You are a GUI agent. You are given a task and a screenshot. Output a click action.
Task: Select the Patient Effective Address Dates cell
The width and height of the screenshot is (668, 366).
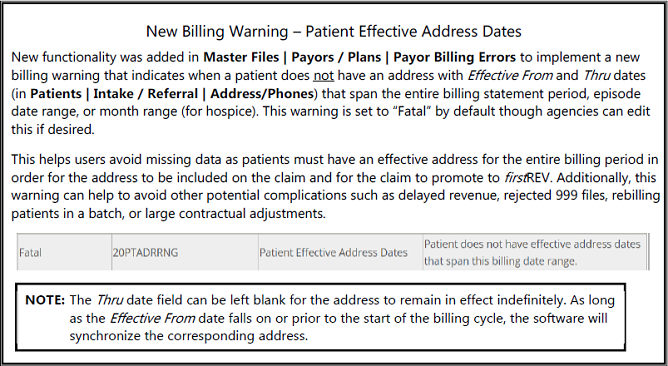(340, 252)
